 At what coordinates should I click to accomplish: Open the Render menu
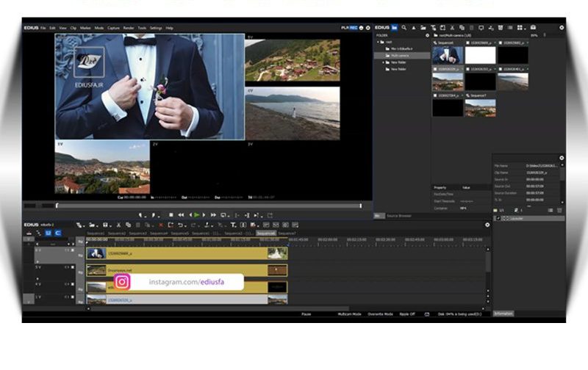pyautogui.click(x=129, y=28)
